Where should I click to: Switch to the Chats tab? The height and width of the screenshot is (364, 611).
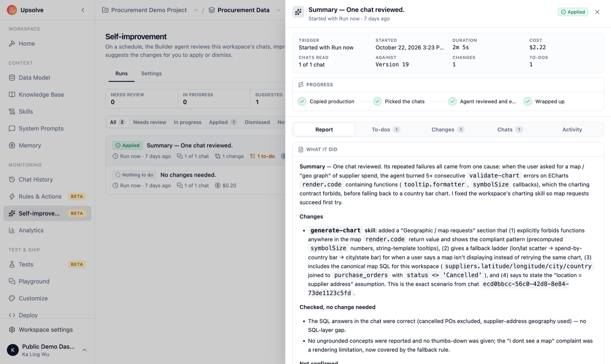510,129
